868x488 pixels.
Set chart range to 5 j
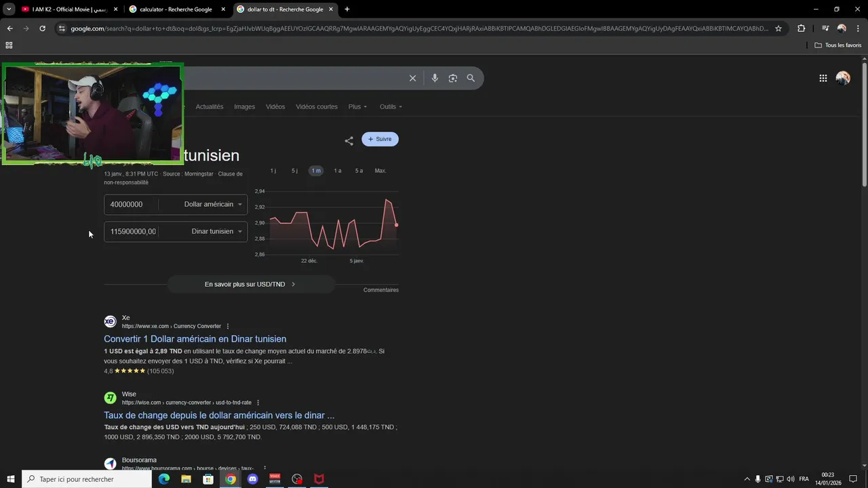[x=294, y=171]
